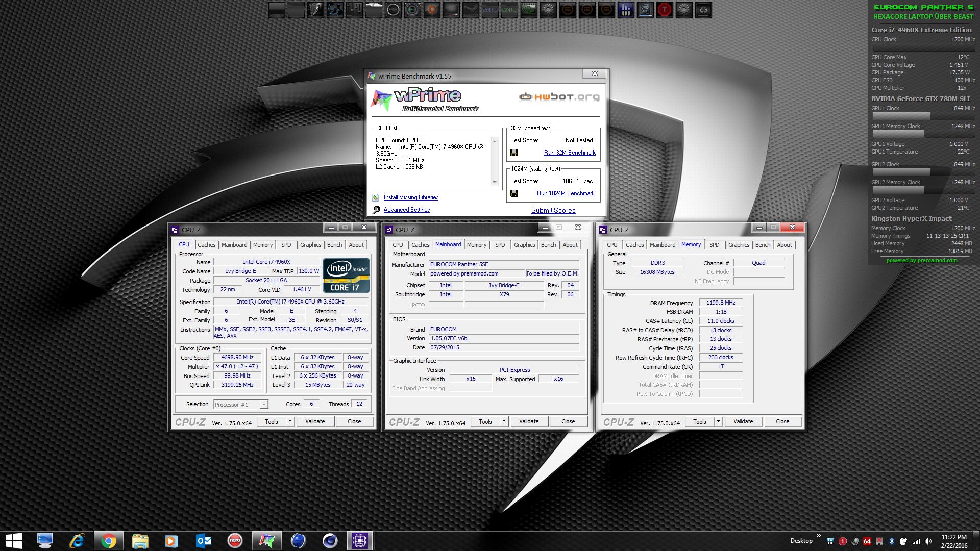Open the Tools dropdown arrow in the Memory-tab CPU-Z window

[x=718, y=421]
